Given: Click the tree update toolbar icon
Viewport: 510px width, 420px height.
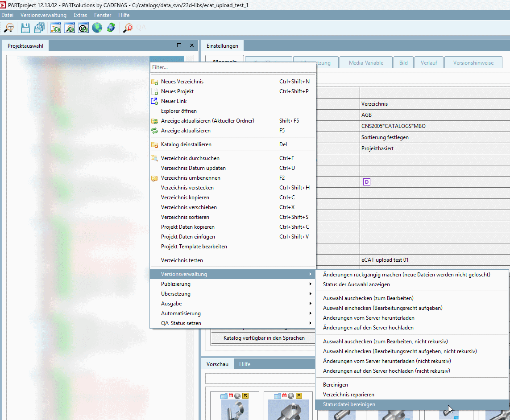Looking at the screenshot, I should (x=56, y=28).
